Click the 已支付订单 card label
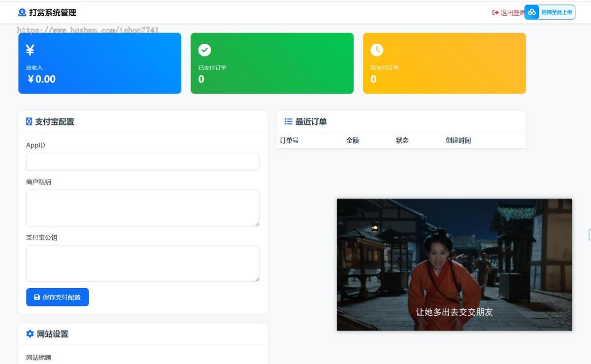 [212, 67]
